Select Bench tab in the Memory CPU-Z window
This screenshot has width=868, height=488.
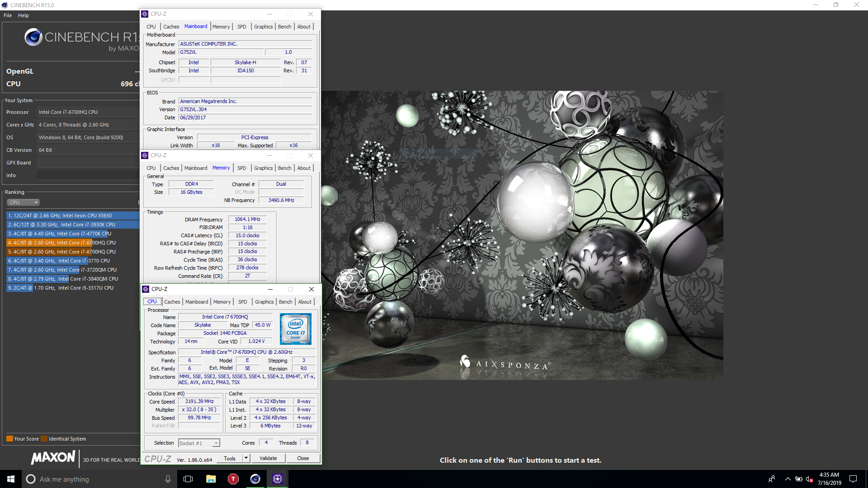tap(285, 168)
